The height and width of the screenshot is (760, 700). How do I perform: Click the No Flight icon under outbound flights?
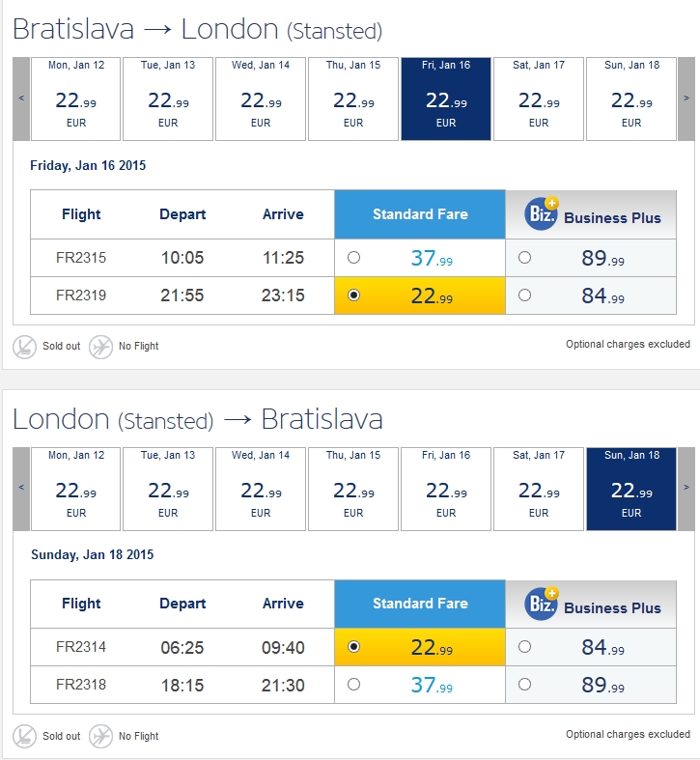coord(100,347)
